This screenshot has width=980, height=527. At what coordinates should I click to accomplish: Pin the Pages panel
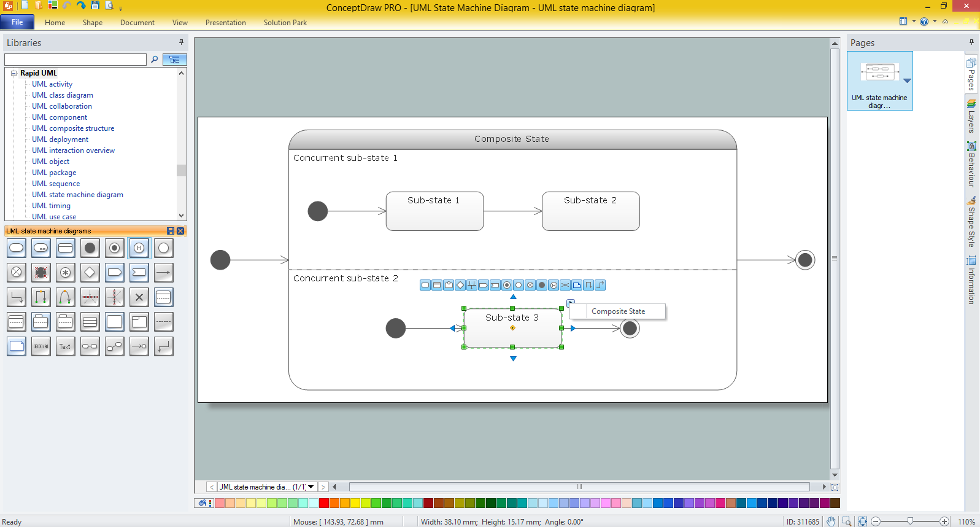point(971,42)
